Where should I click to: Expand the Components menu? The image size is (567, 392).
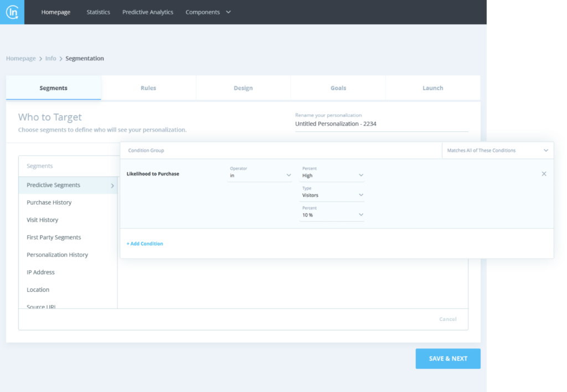point(208,12)
